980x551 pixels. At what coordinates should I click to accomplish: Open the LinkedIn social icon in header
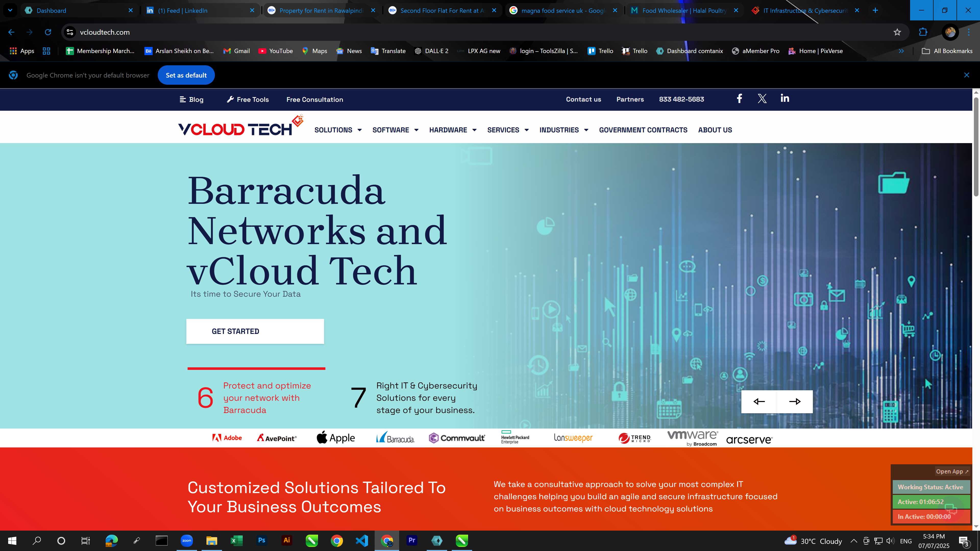[785, 98]
